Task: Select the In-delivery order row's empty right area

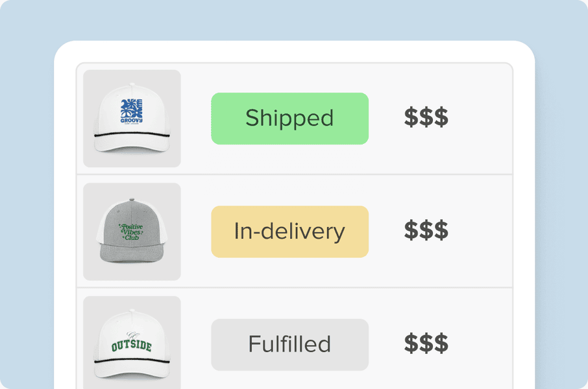Action: (x=484, y=231)
